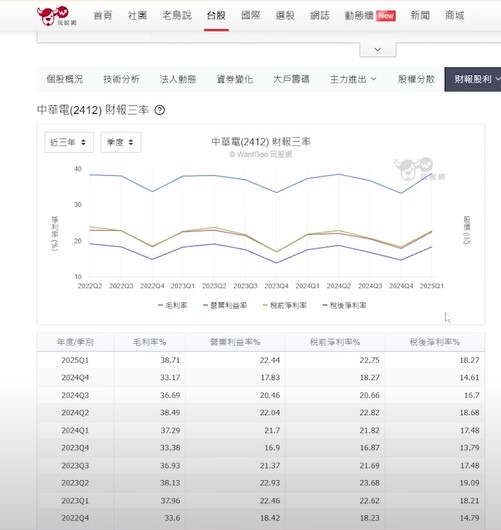The width and height of the screenshot is (501, 530).
Task: Click the 稅前淨利率% column header
Action: pos(335,342)
